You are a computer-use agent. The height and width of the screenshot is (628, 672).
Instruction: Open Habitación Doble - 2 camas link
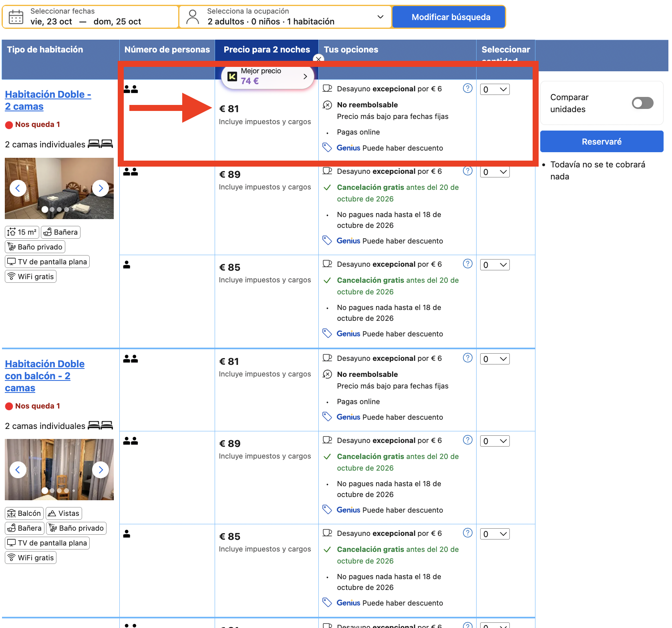pyautogui.click(x=48, y=100)
